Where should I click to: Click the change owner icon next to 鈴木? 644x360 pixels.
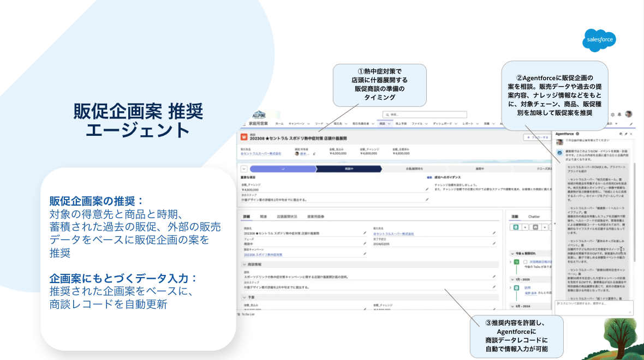[x=314, y=154]
